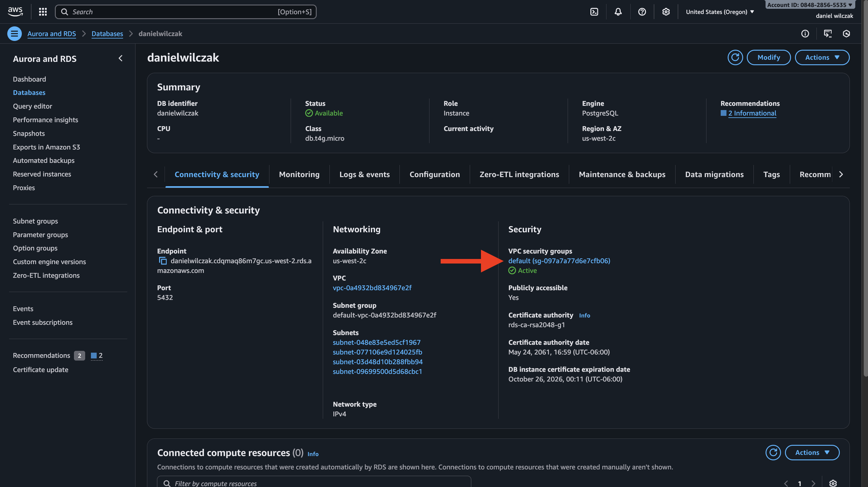Expand the United States (Oregon) region selector

pyautogui.click(x=720, y=12)
